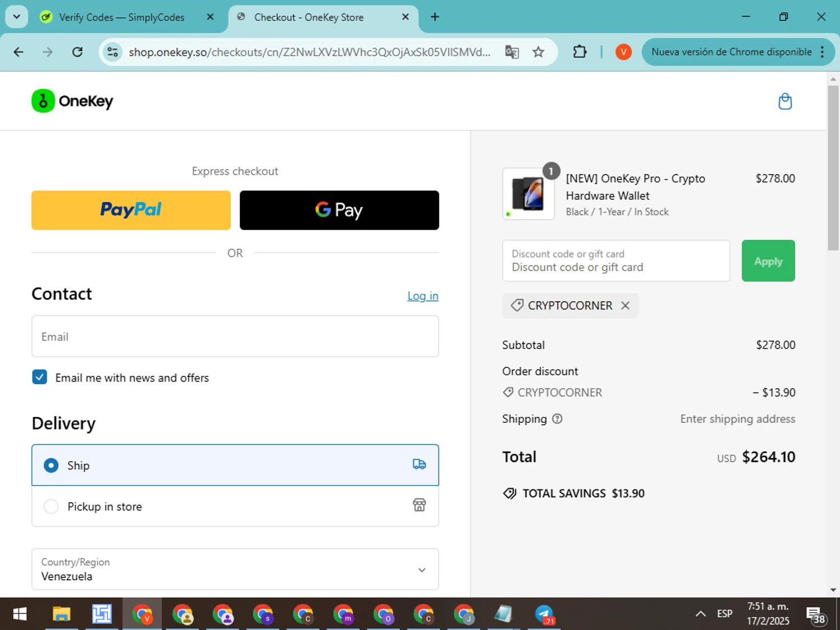
Task: Close the Checkout OneKey Store tab
Action: coord(405,17)
